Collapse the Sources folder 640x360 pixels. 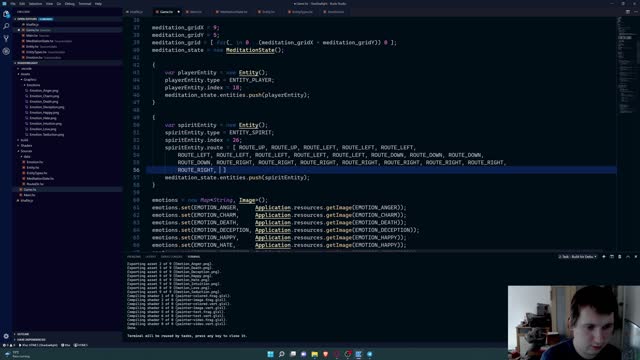pyautogui.click(x=67, y=151)
